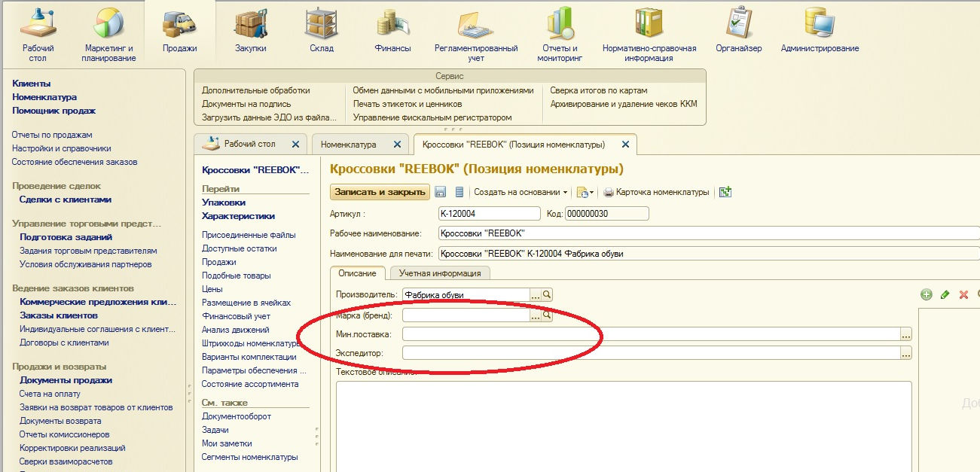Click the save (floppy disk) icon
This screenshot has width=980, height=472.
[441, 192]
